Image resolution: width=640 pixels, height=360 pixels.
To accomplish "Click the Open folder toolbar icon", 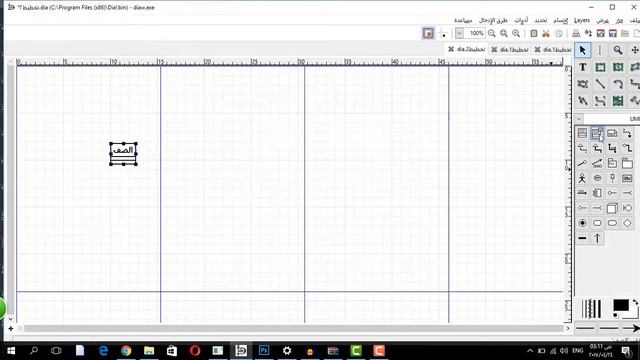I will tap(625, 33).
